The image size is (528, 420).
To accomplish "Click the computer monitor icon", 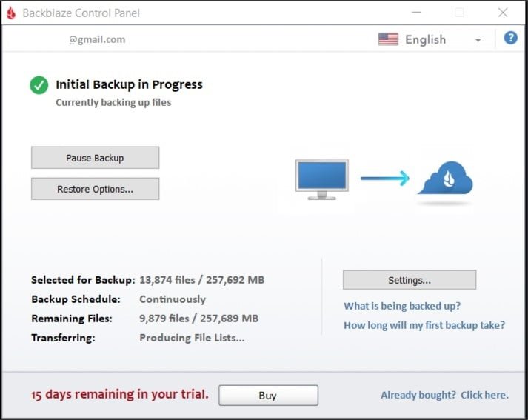I will (x=322, y=179).
